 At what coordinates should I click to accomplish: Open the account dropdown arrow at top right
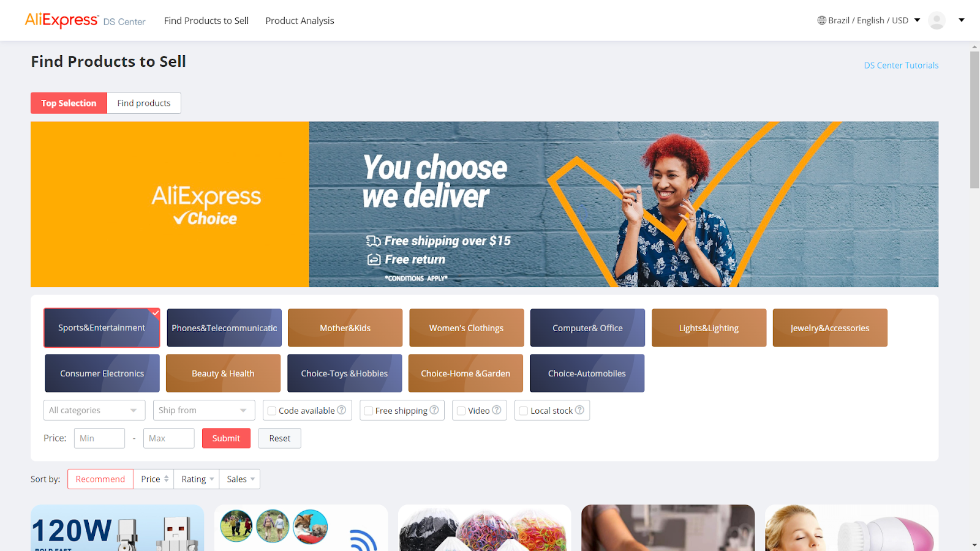pyautogui.click(x=962, y=20)
